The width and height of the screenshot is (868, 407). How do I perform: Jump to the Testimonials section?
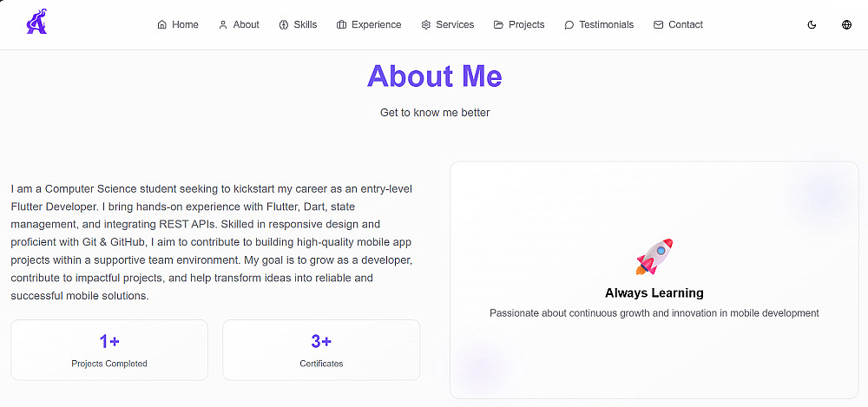click(x=606, y=25)
